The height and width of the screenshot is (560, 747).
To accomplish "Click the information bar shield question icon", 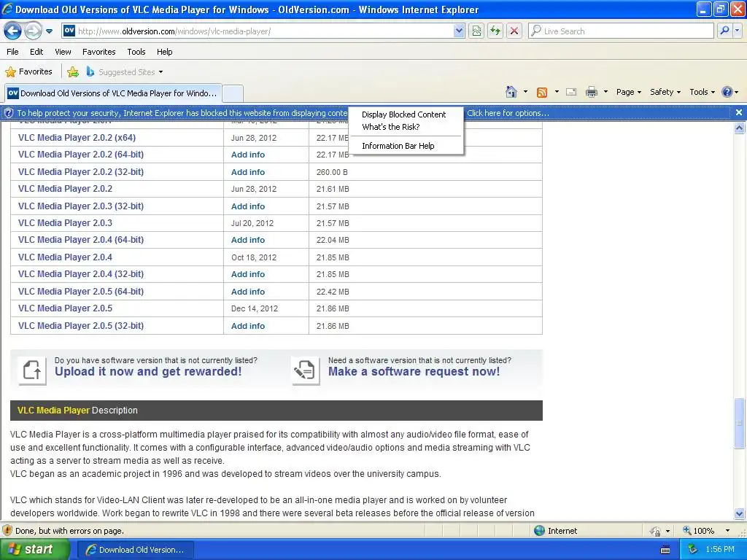I will [x=8, y=113].
